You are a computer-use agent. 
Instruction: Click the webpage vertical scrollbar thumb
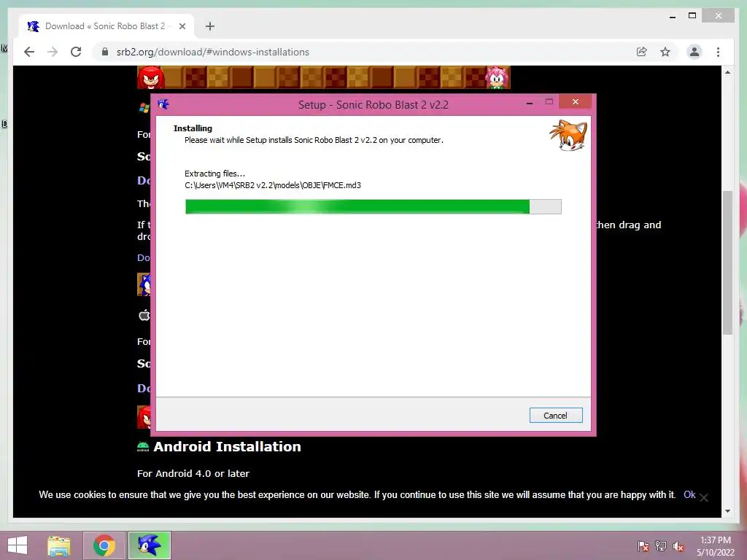tap(727, 262)
